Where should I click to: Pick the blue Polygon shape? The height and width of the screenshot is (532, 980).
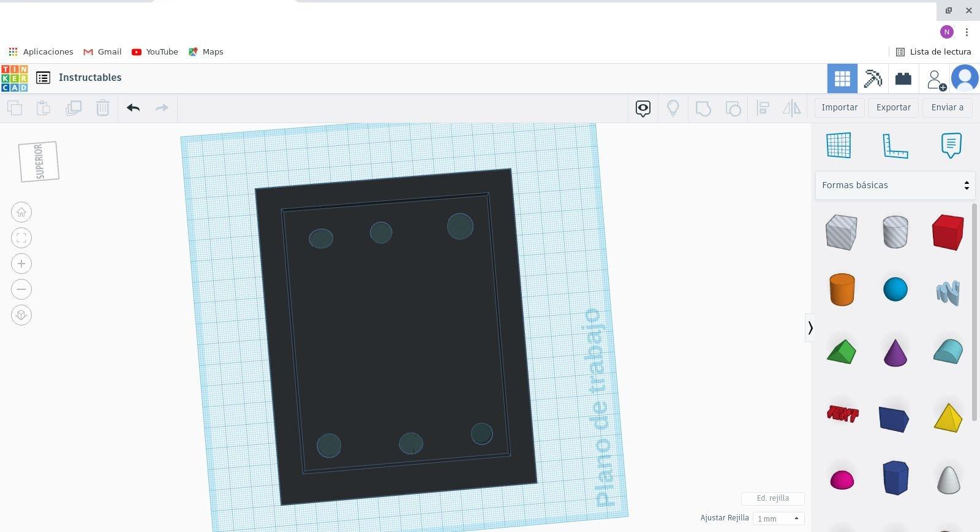pyautogui.click(x=895, y=477)
